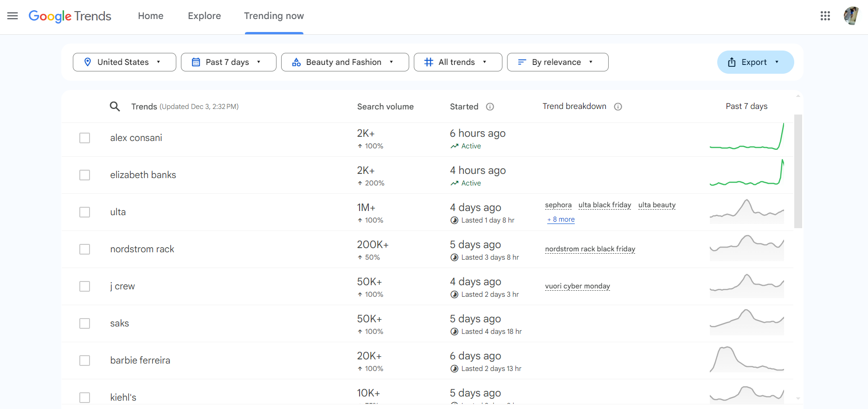Open the Beauty and Fashion category dropdown

(x=345, y=62)
